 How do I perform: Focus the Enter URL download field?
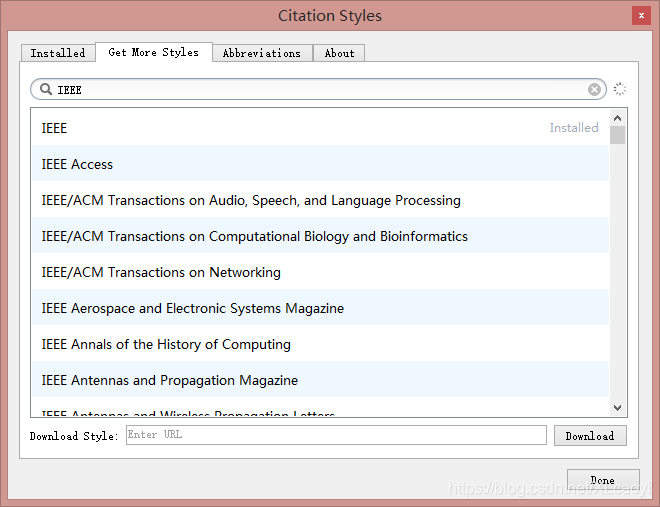click(x=336, y=435)
